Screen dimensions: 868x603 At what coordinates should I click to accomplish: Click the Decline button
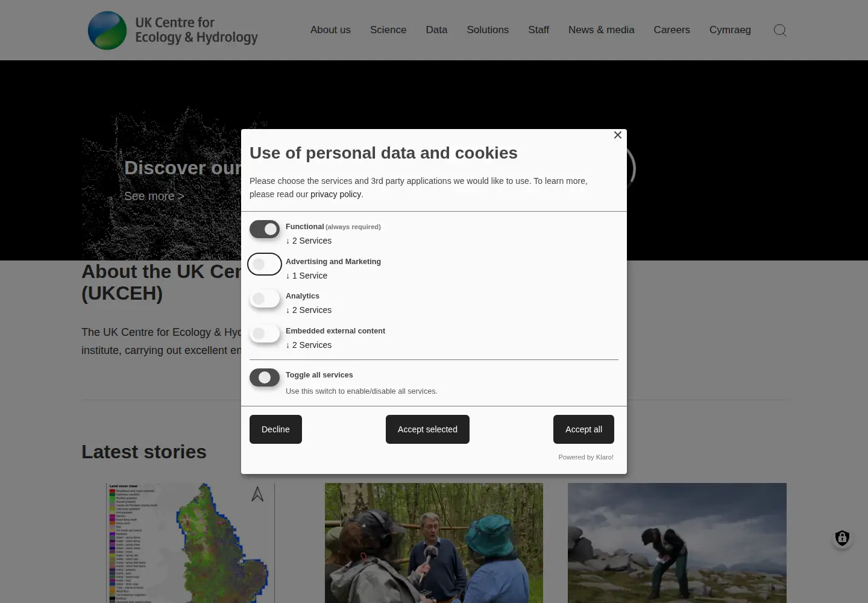pyautogui.click(x=275, y=429)
